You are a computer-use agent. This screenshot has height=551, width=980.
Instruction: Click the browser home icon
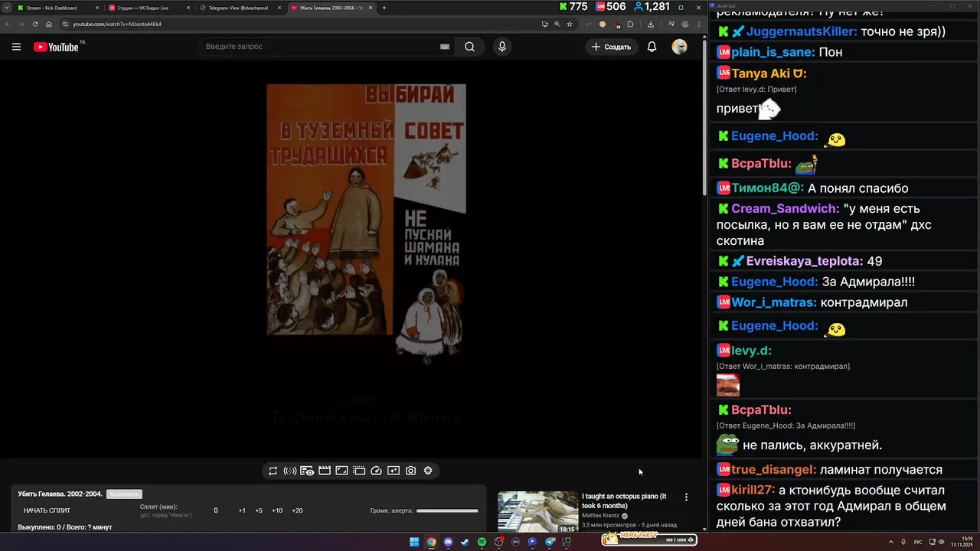[49, 24]
